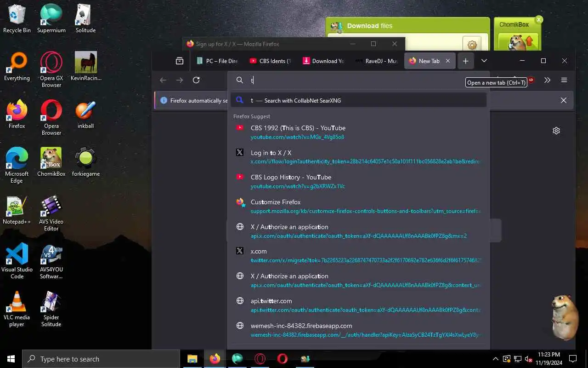The image size is (588, 368).
Task: Open Microsoft Edge desktop shortcut
Action: pos(17,166)
